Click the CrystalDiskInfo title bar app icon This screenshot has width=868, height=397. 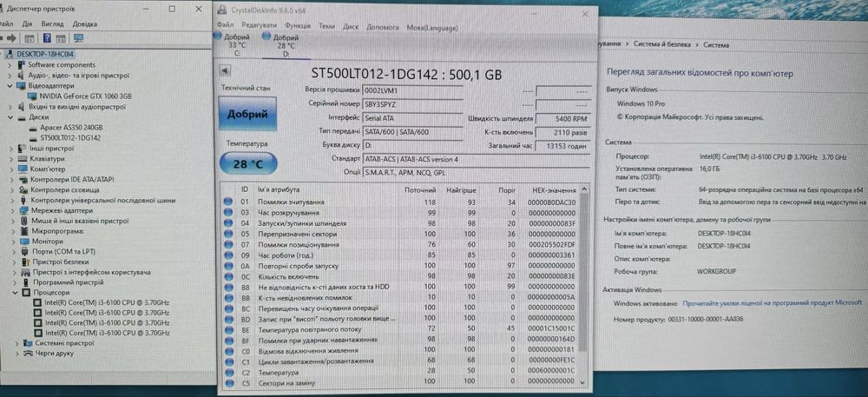pos(222,10)
